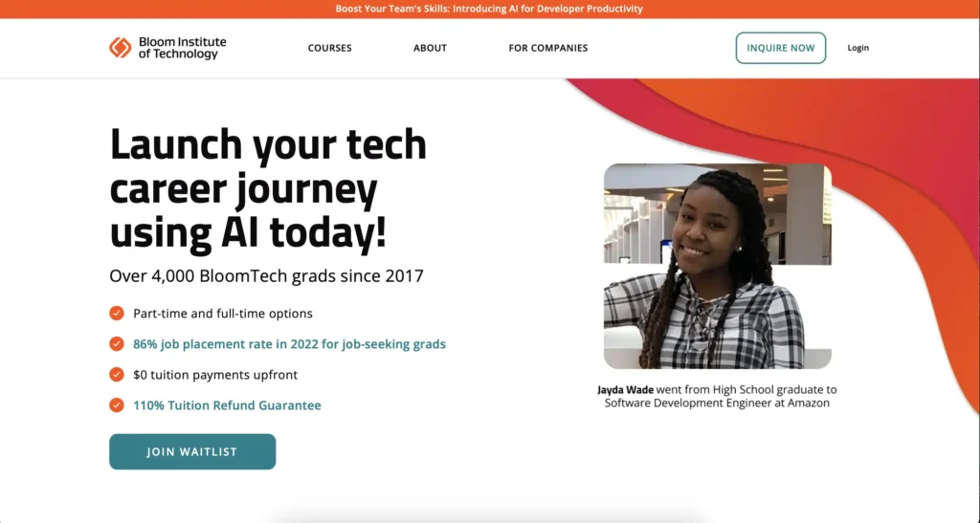Click the top AI for Developer Productivity banner

(489, 9)
